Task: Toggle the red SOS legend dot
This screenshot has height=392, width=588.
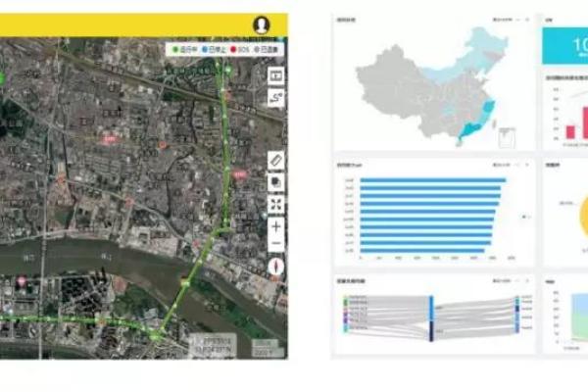Action: [x=233, y=49]
